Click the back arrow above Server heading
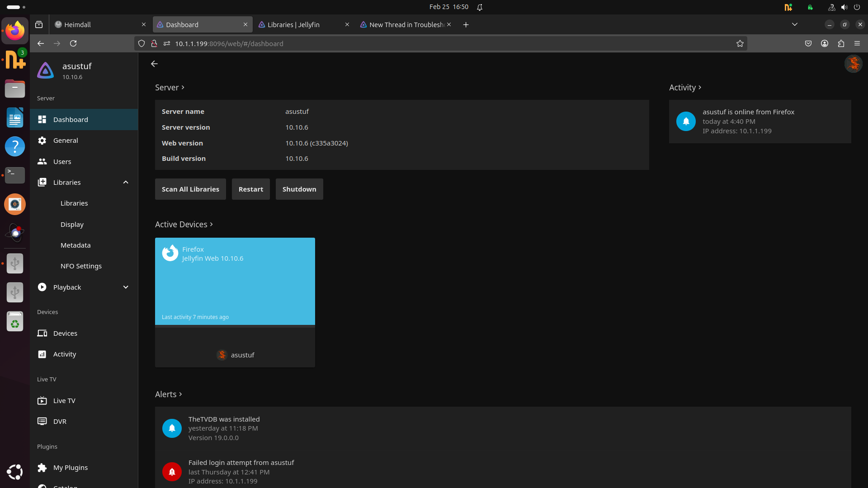 tap(154, 64)
